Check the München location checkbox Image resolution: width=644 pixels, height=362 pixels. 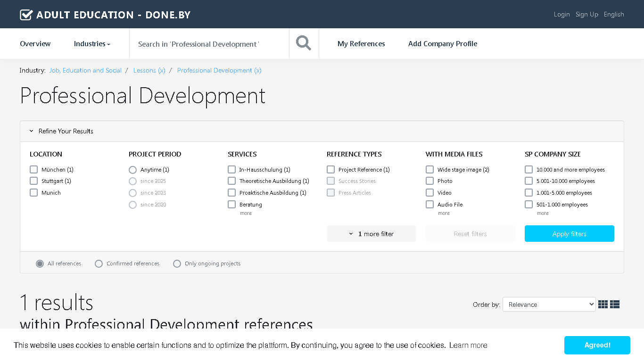pos(33,169)
